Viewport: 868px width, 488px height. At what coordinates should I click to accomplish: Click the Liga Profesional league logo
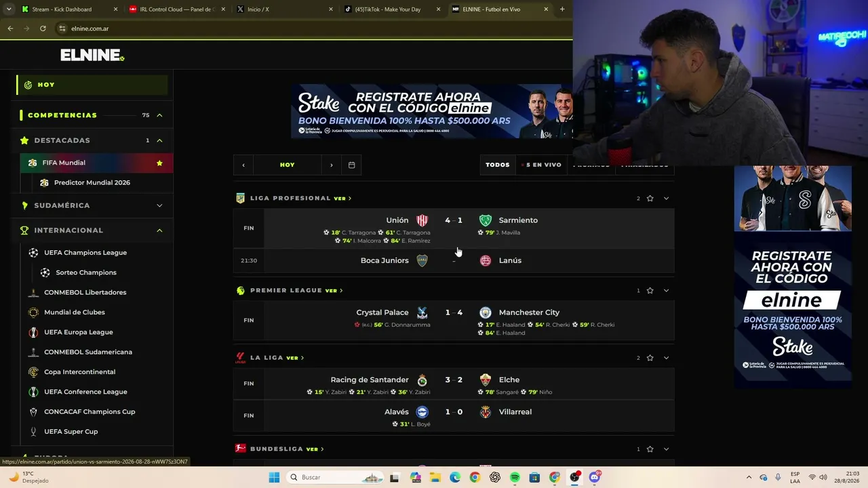[241, 199]
